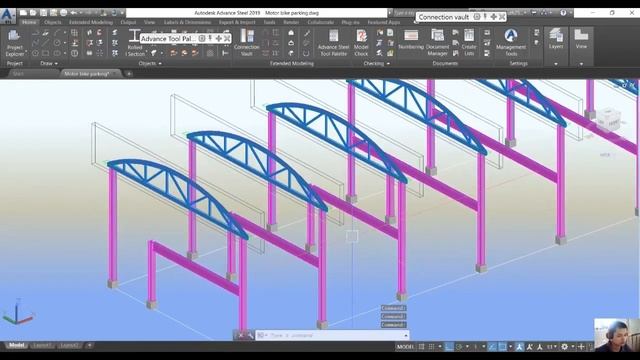Click the MODEL space button in status bar
Viewport: 640px width, 360px height.
click(405, 347)
